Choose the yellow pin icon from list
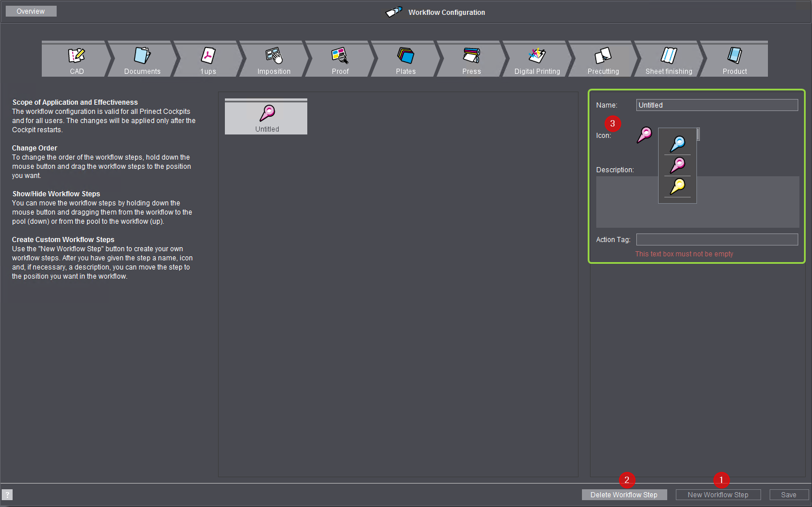The height and width of the screenshot is (507, 812). click(678, 187)
